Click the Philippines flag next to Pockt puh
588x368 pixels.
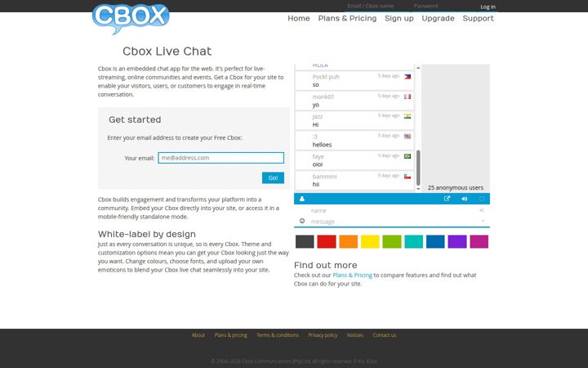(408, 77)
